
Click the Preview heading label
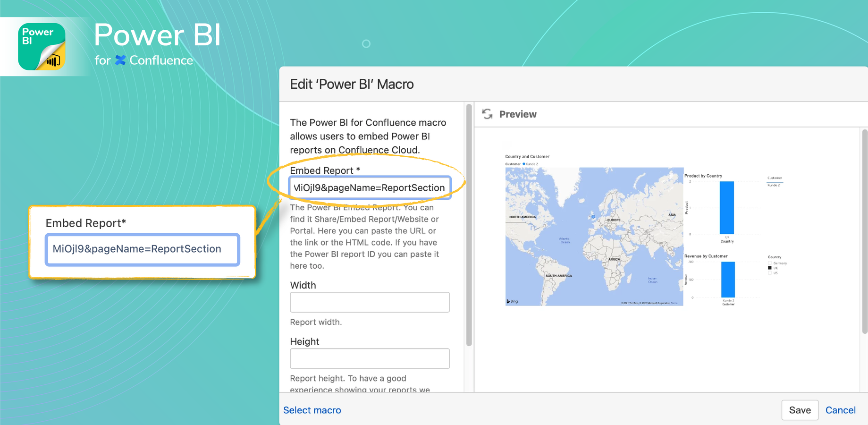pos(518,114)
